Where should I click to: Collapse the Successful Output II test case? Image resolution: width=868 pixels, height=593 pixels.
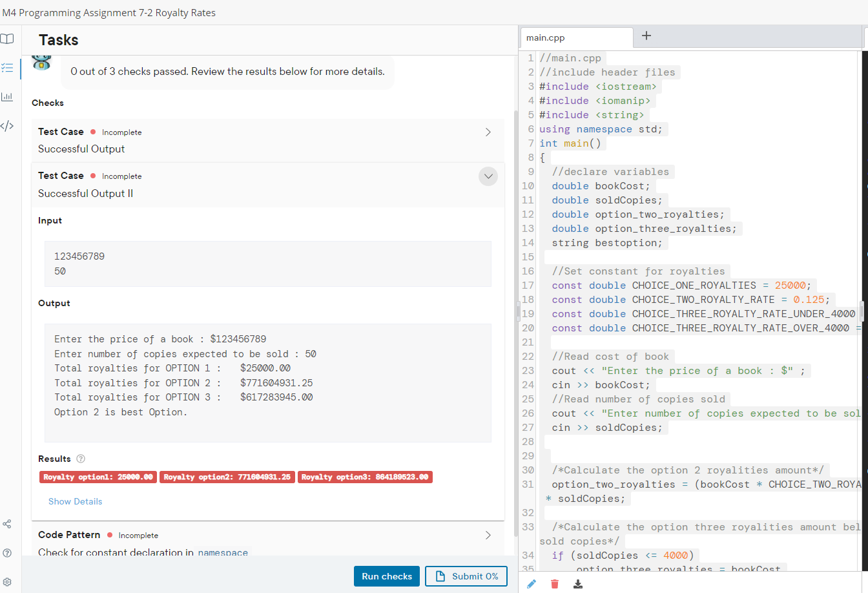pyautogui.click(x=488, y=176)
